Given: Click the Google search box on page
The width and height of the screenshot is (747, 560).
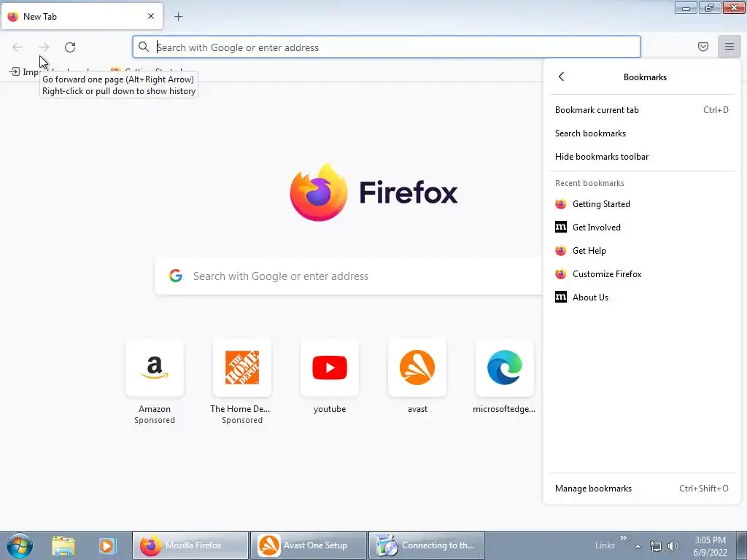Looking at the screenshot, I should click(349, 276).
